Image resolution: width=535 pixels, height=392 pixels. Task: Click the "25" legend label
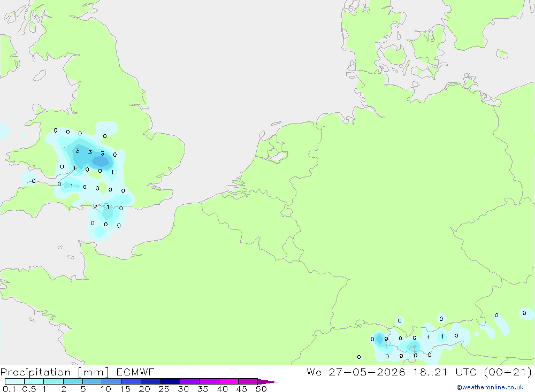point(164,389)
